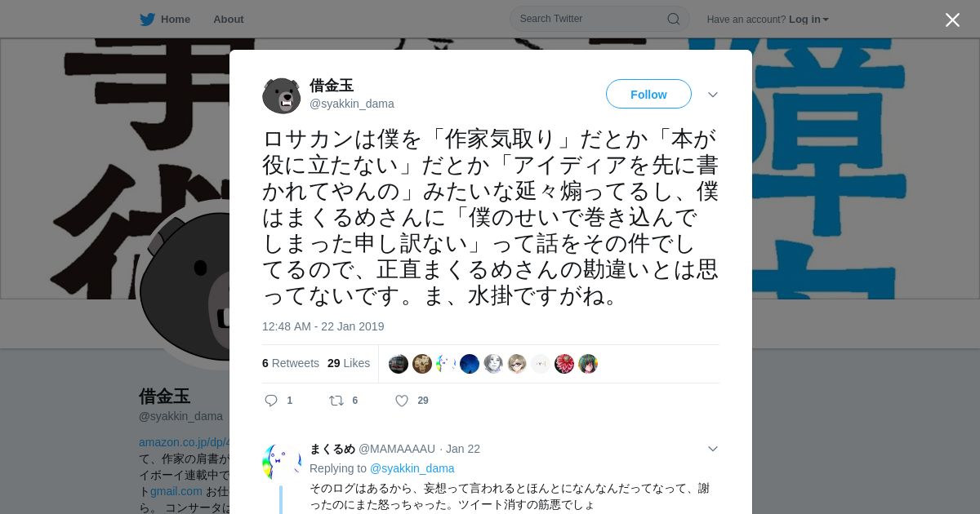
Task: Open the tweet options chevron beside Follow
Action: 713,95
